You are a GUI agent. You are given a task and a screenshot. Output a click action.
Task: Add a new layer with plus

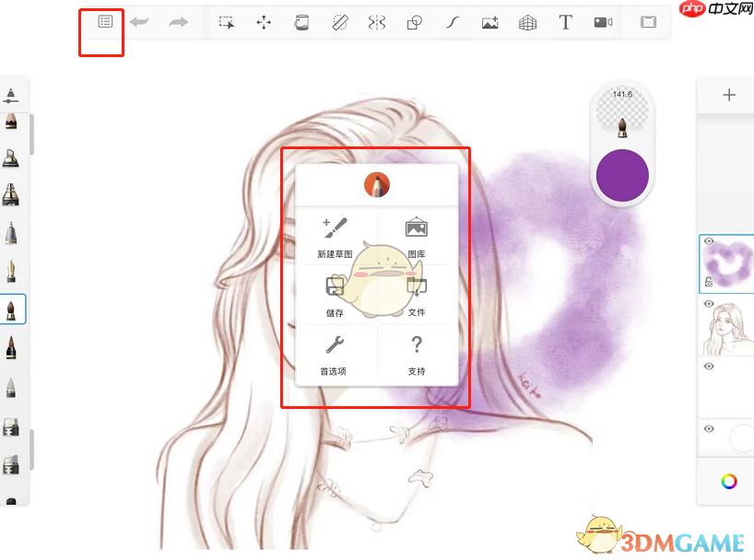(x=729, y=95)
